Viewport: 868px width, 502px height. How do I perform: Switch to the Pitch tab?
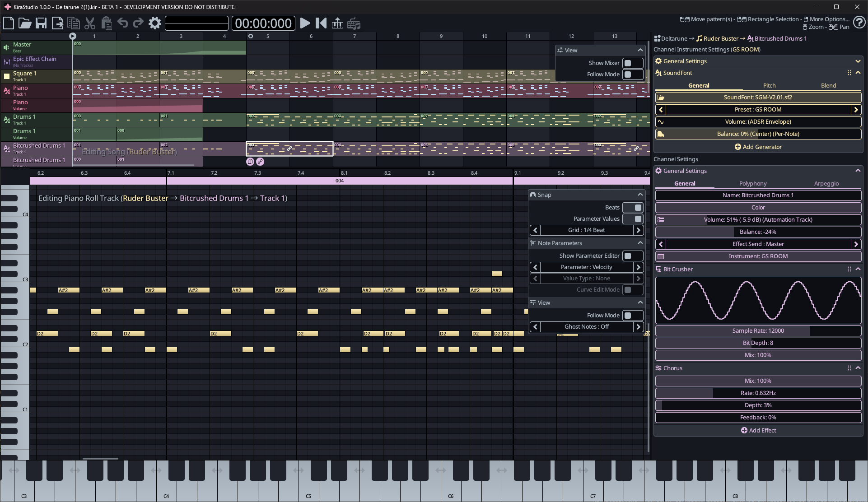click(x=769, y=85)
